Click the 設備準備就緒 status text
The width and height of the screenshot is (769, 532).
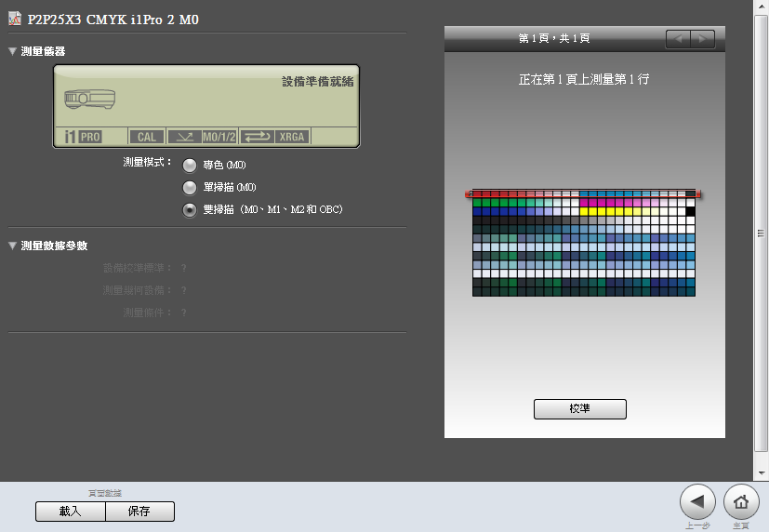click(318, 82)
